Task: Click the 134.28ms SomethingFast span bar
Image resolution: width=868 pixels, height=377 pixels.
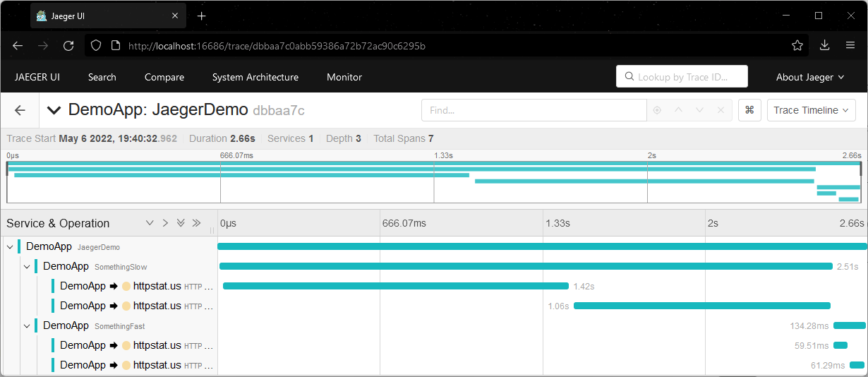Action: click(850, 325)
